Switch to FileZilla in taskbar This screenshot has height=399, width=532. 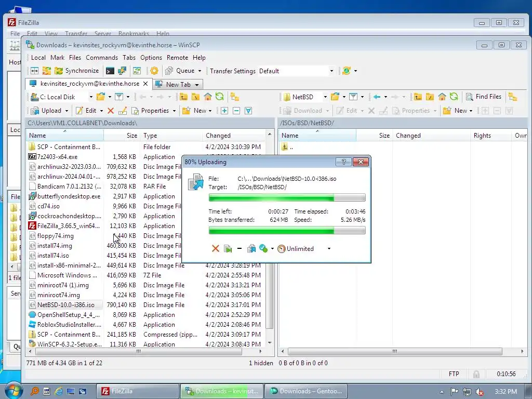click(137, 391)
